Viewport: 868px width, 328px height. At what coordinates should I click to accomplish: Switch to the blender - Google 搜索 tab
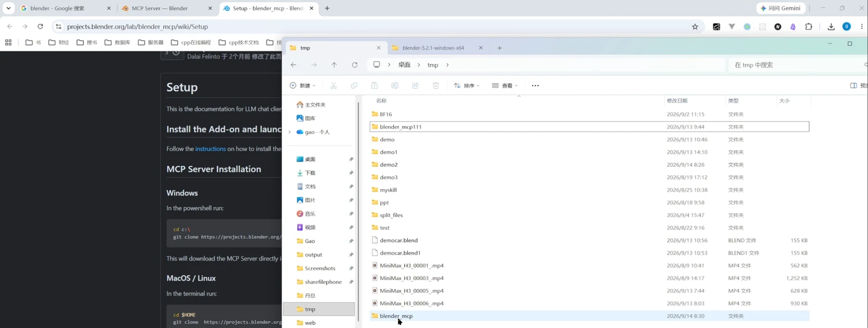tap(65, 9)
